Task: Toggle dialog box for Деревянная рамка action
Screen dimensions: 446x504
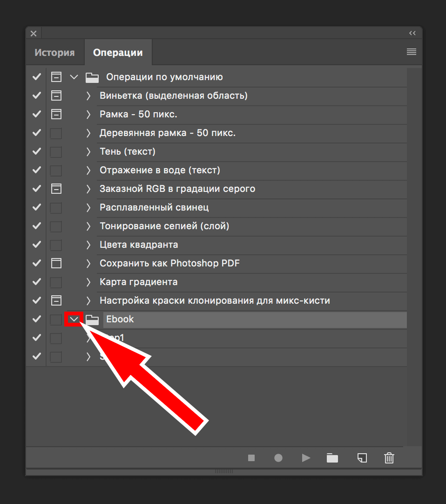Action: click(56, 133)
